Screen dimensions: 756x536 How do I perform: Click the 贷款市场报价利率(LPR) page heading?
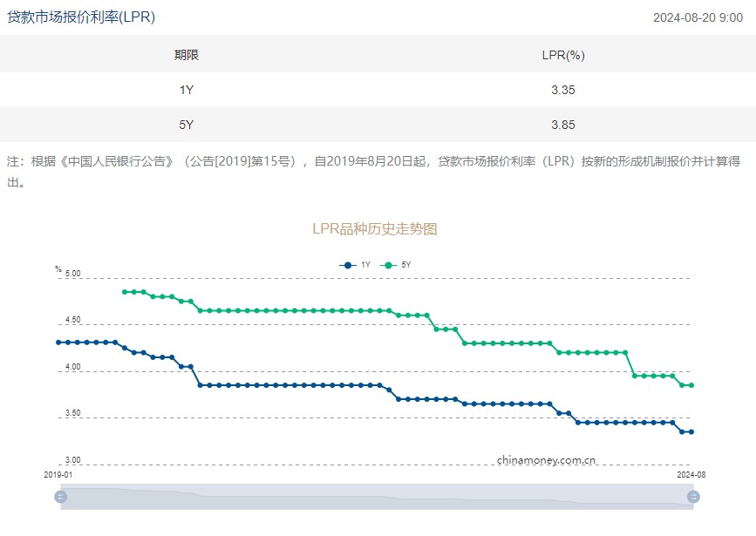pos(81,17)
